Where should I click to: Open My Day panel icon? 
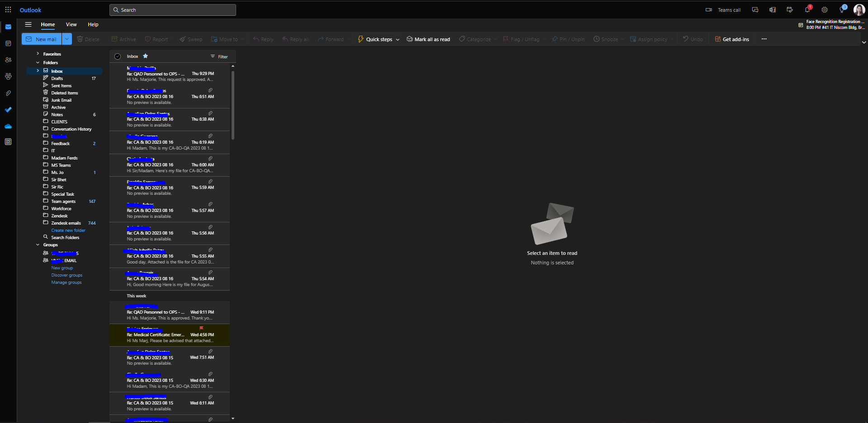[790, 10]
